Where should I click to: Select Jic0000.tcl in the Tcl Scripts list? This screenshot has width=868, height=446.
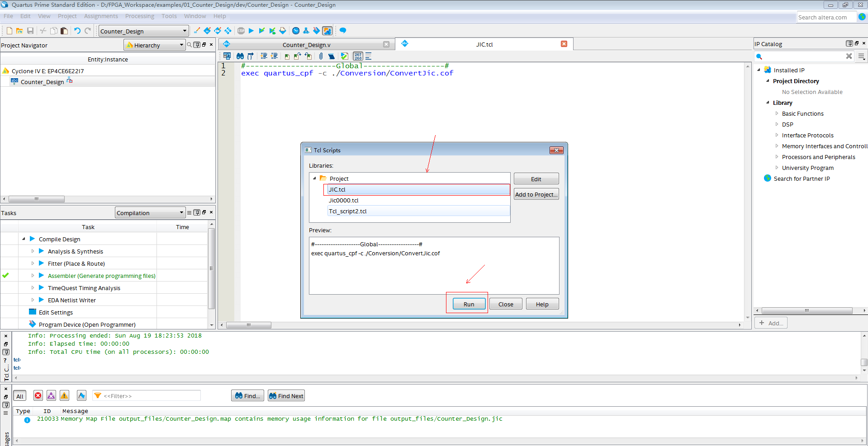pos(418,200)
